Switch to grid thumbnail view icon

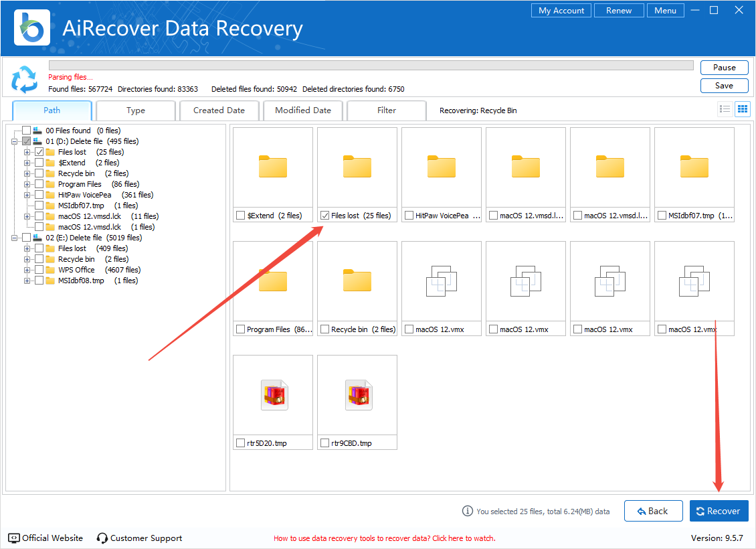coord(742,109)
